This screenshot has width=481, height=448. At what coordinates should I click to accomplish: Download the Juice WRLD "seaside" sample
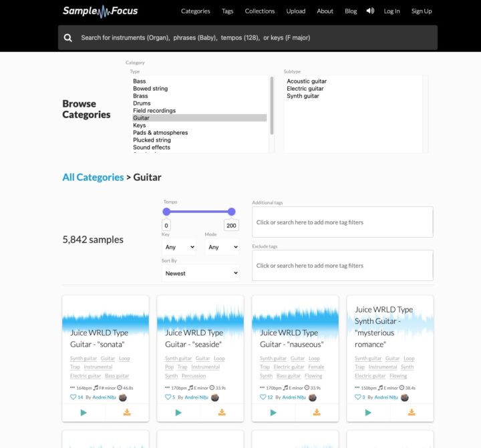click(222, 413)
